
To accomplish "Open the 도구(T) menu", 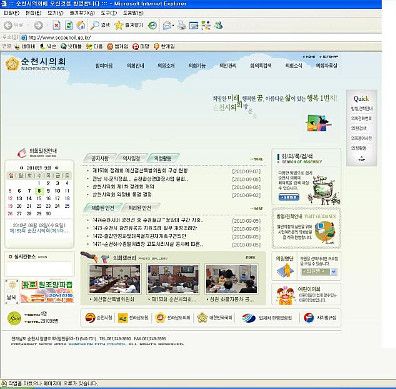I will tap(109, 13).
